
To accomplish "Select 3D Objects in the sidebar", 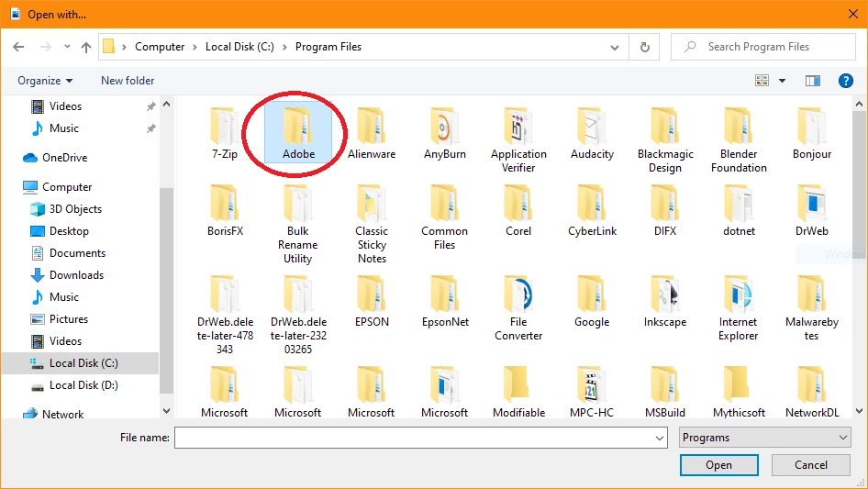I will pyautogui.click(x=66, y=209).
